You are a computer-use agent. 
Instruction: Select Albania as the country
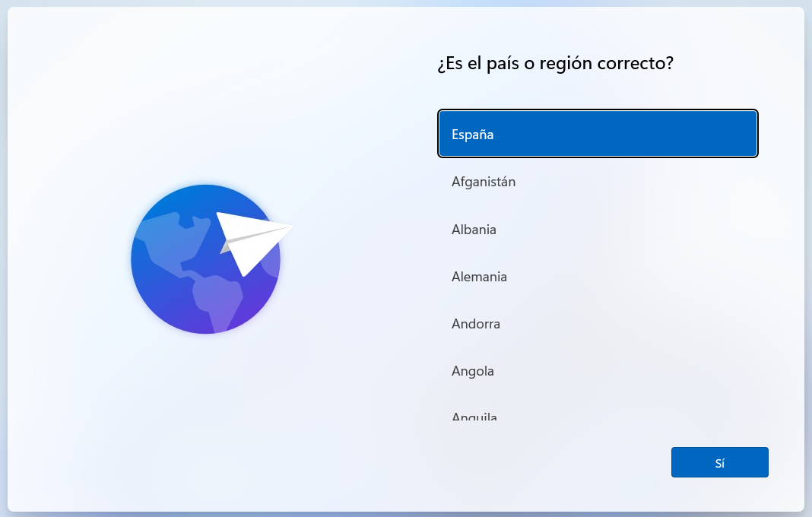point(598,229)
